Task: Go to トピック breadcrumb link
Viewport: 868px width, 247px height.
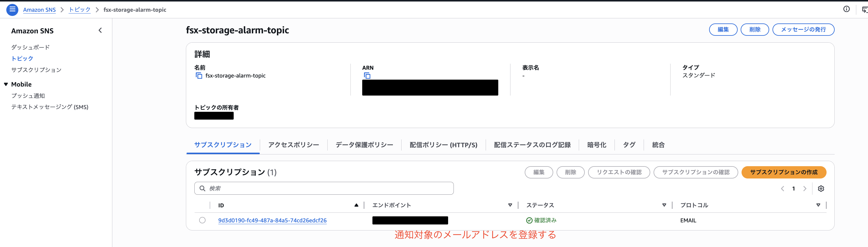Action: [x=80, y=9]
